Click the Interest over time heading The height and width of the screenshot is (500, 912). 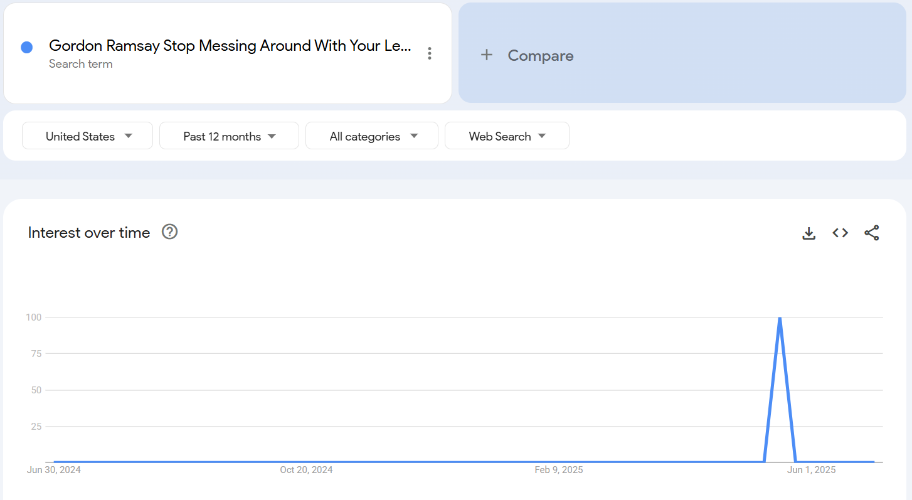pos(89,233)
